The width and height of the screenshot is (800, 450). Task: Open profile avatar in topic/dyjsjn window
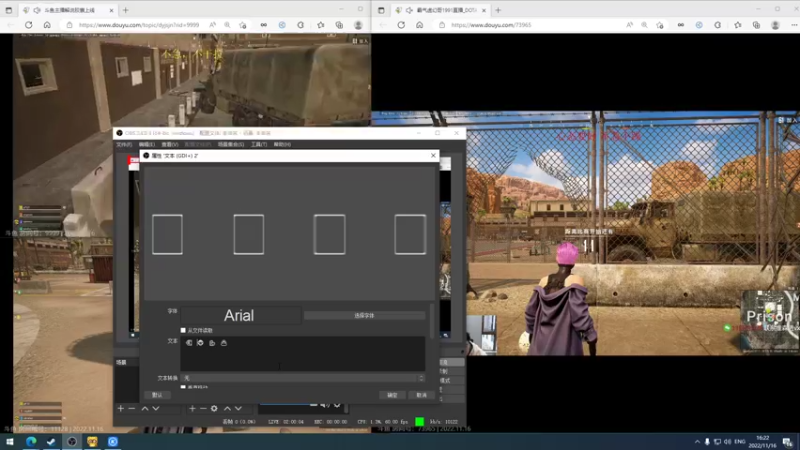tap(358, 24)
